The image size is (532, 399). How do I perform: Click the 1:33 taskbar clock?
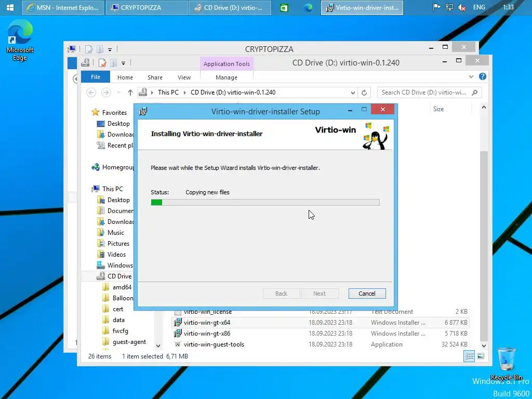click(x=508, y=7)
